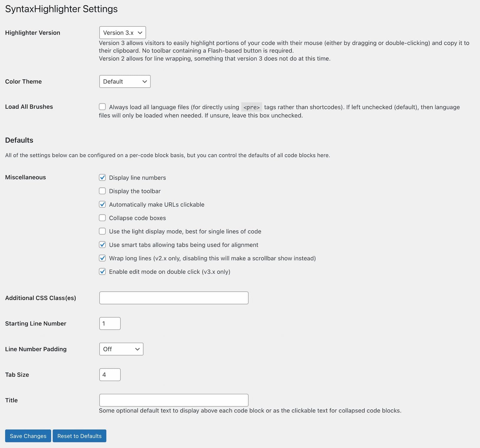Enable Collapse code boxes
Viewport: 480px width, 448px height.
[x=102, y=218]
